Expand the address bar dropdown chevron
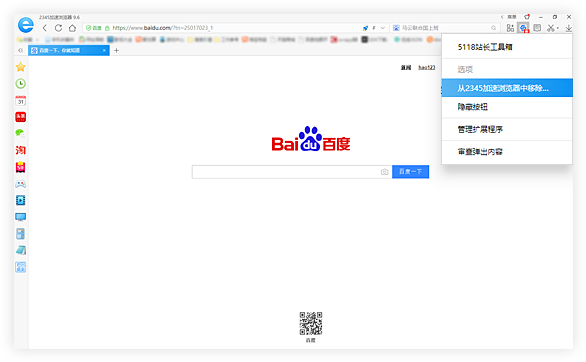 coord(383,28)
